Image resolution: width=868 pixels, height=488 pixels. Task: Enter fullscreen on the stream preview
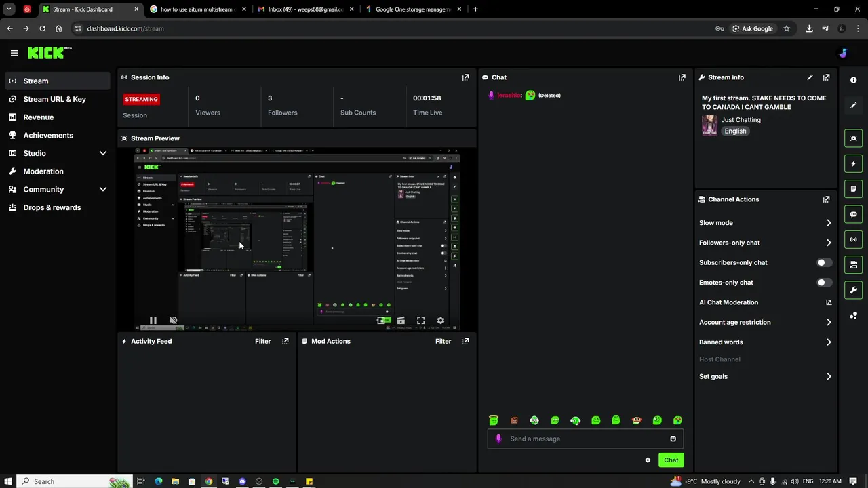click(420, 321)
